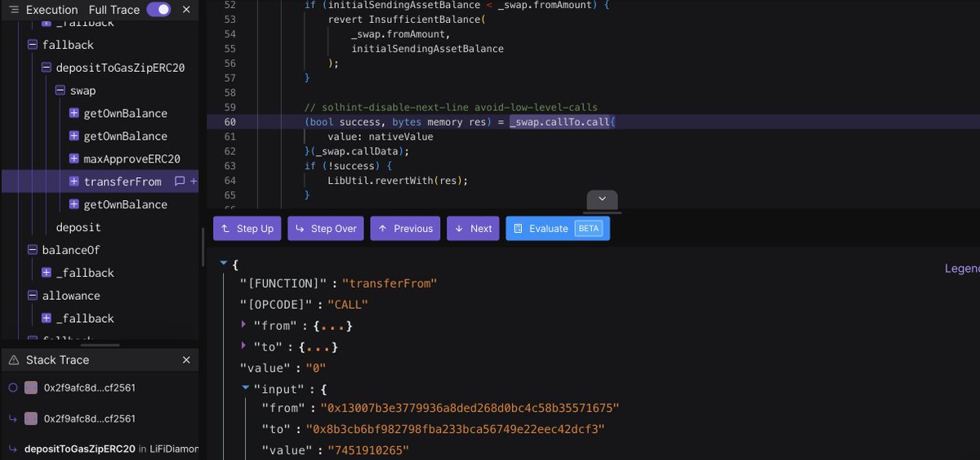
Task: Open the Legend link
Action: coord(962,268)
